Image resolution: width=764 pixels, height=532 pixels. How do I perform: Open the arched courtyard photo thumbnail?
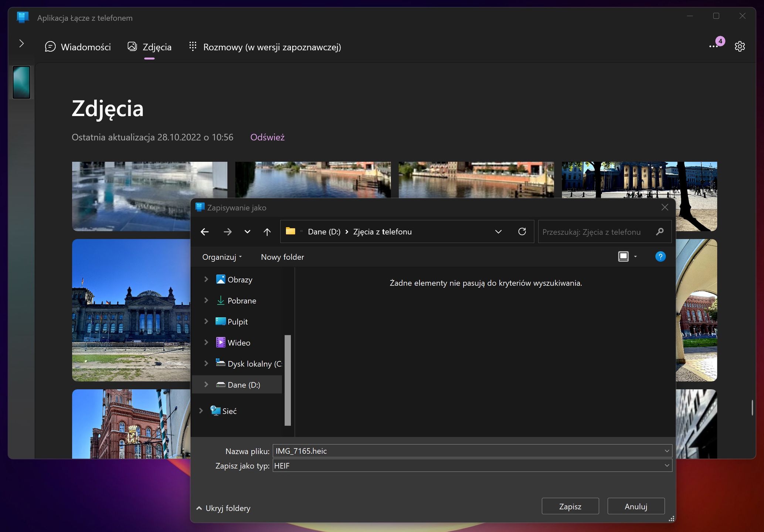tap(696, 310)
